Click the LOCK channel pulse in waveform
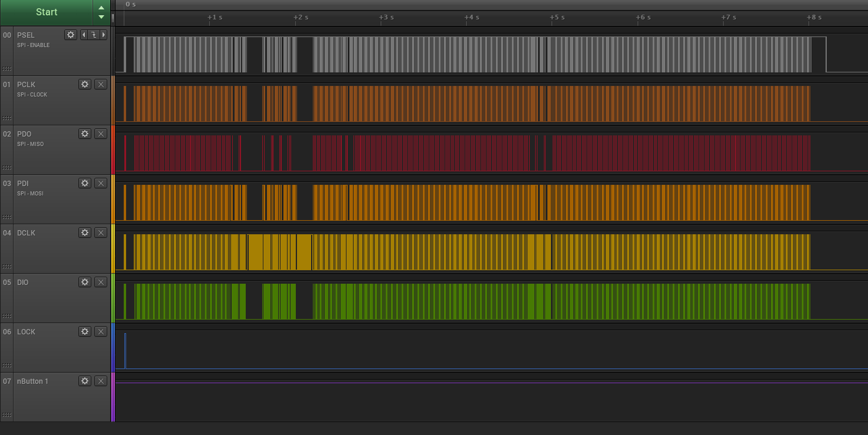 (125, 350)
